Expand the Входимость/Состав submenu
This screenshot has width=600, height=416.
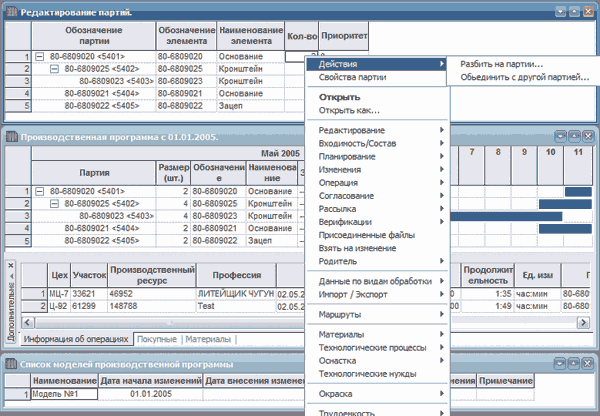pos(377,143)
